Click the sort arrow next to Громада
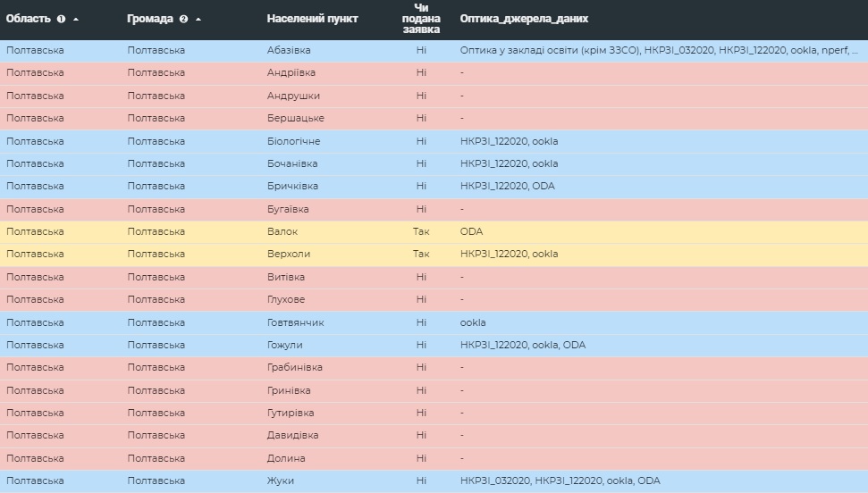The image size is (868, 493). pos(198,20)
